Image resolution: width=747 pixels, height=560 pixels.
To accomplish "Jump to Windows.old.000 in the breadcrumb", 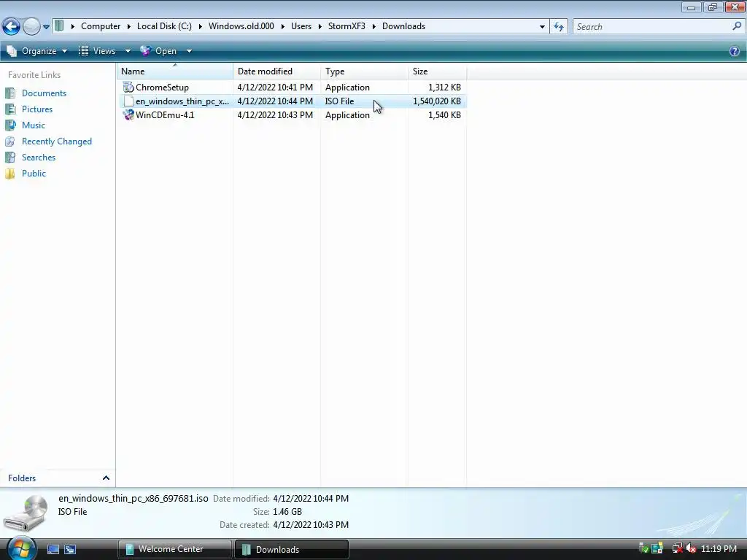I will coord(241,26).
